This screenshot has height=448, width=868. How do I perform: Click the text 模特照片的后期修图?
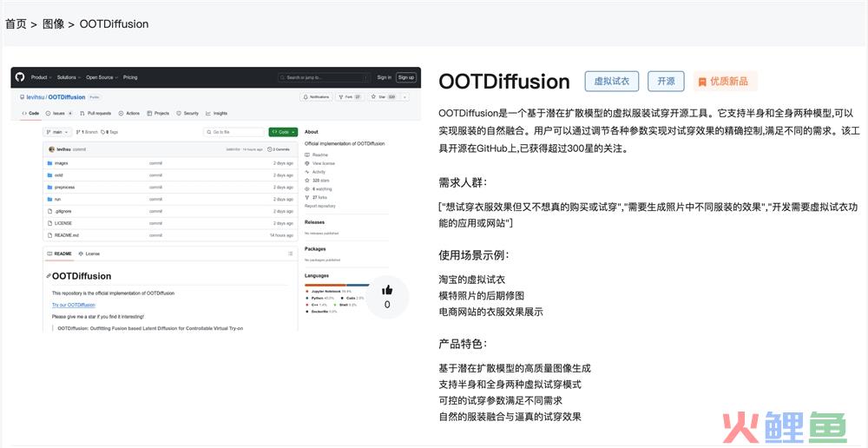point(481,296)
